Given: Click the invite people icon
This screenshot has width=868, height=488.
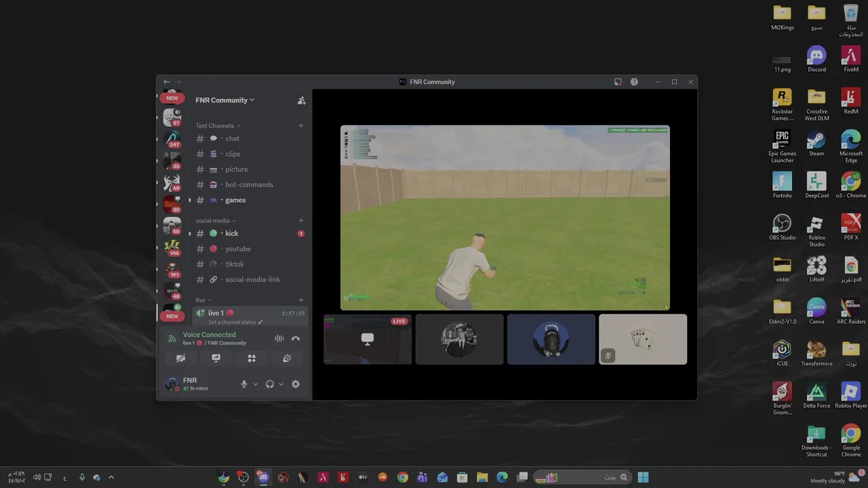Looking at the screenshot, I should [301, 100].
